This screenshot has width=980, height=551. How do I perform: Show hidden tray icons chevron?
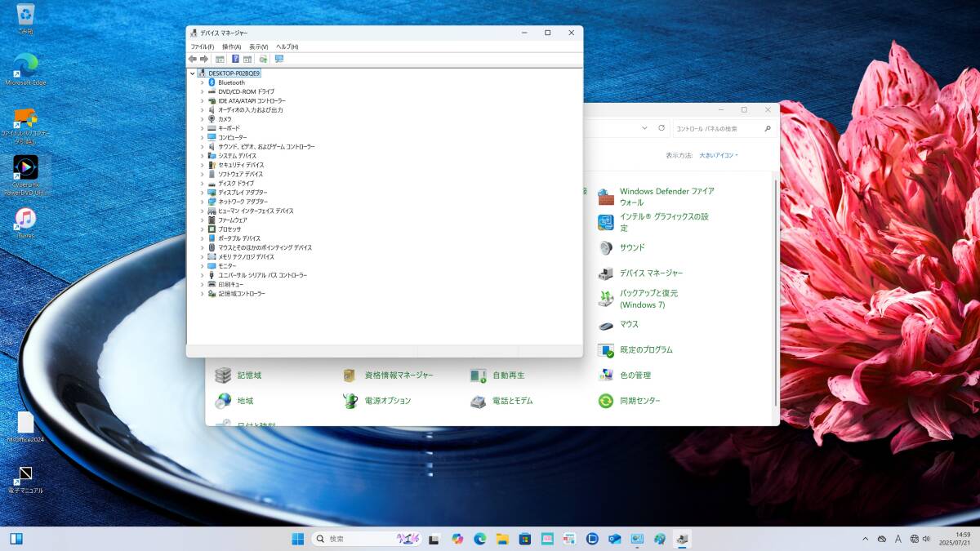click(865, 539)
